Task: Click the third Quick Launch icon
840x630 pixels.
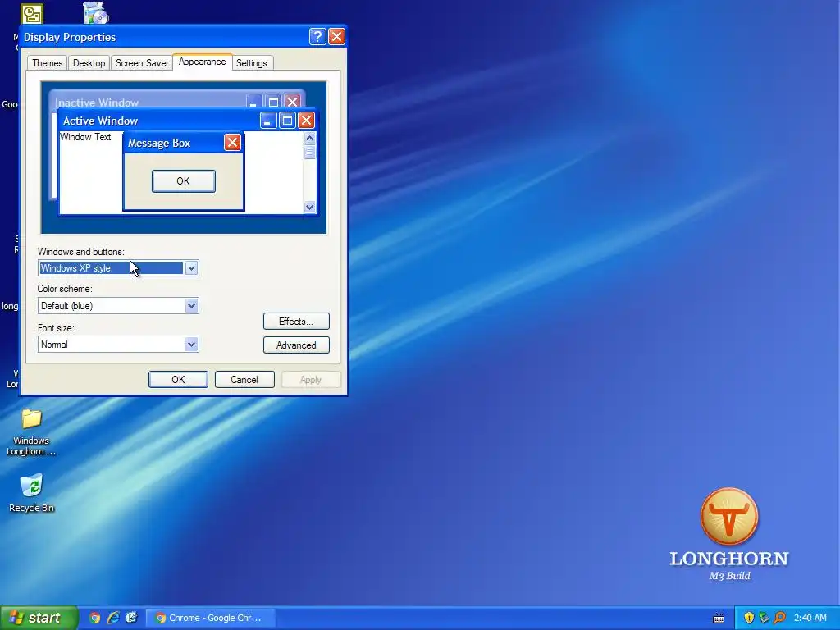Action: (x=131, y=618)
